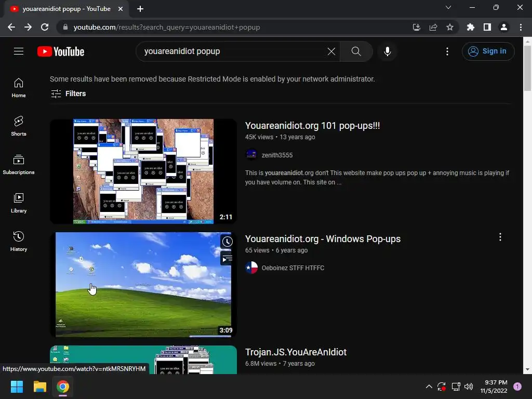Open YouTube settings three-dot menu
The width and height of the screenshot is (532, 399).
pyautogui.click(x=447, y=51)
